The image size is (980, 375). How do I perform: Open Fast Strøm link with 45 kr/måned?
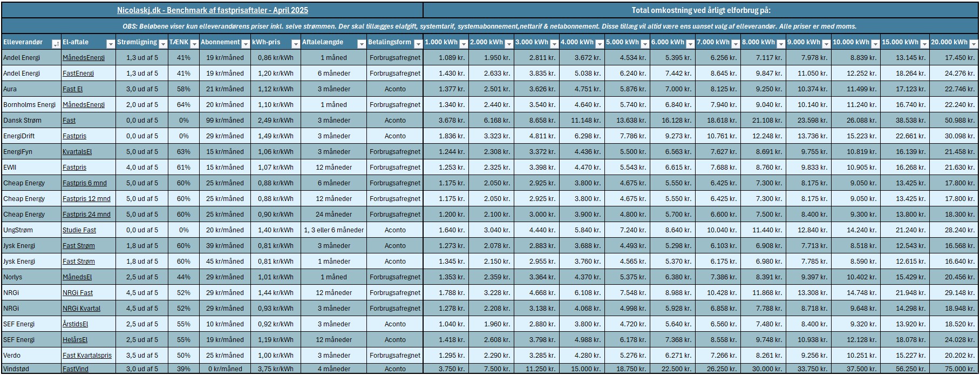coord(79,262)
